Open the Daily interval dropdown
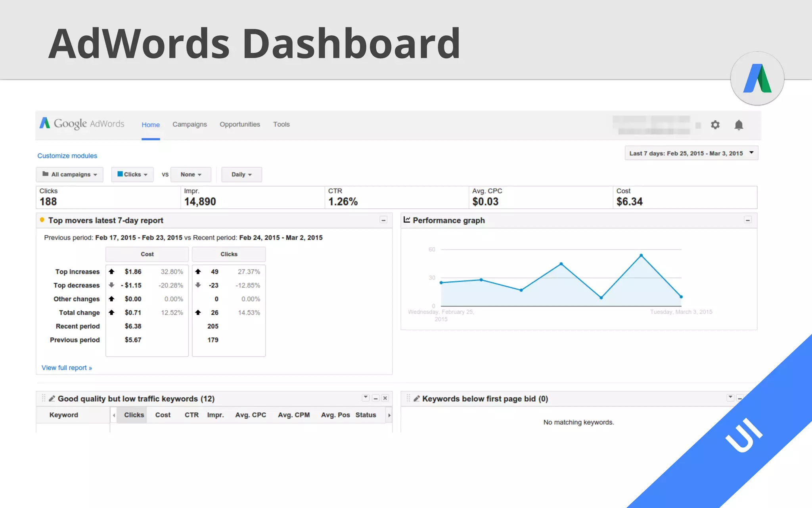Viewport: 812px width, 508px height. pyautogui.click(x=241, y=175)
